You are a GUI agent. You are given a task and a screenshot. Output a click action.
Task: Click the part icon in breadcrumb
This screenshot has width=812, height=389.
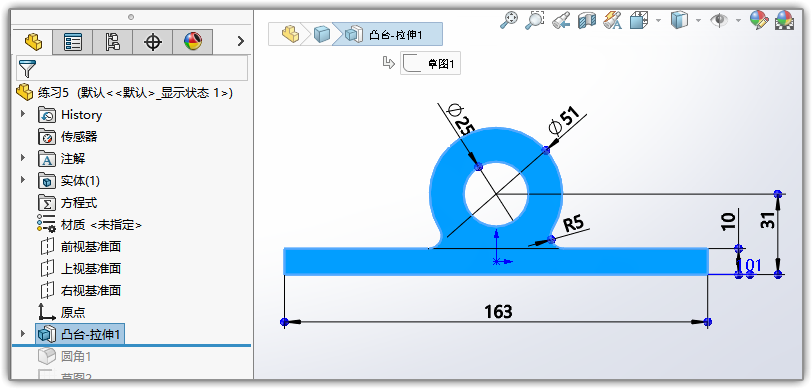click(290, 35)
